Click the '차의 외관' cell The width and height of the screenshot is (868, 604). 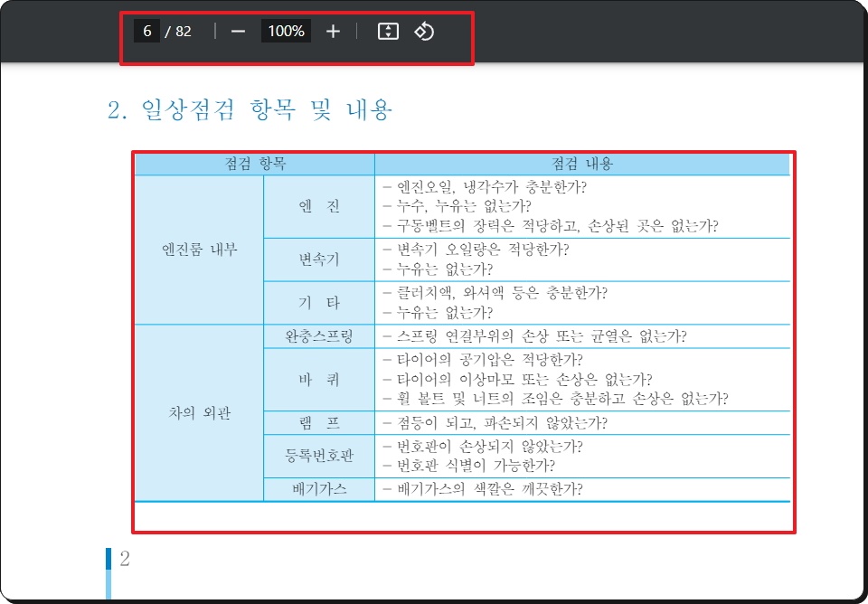tap(199, 413)
